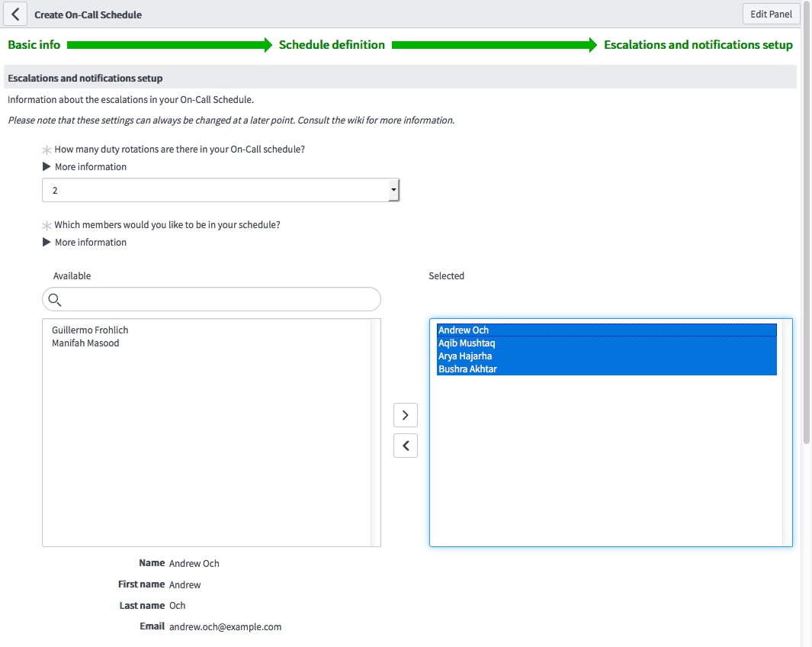
Task: Click the search magnifier icon in the Available list
Action: click(x=54, y=299)
